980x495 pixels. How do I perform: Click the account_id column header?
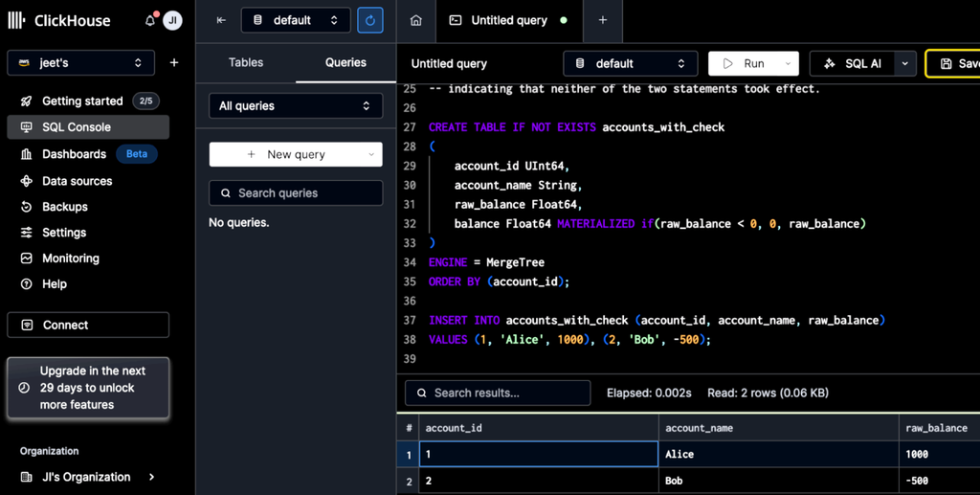[x=539, y=428]
